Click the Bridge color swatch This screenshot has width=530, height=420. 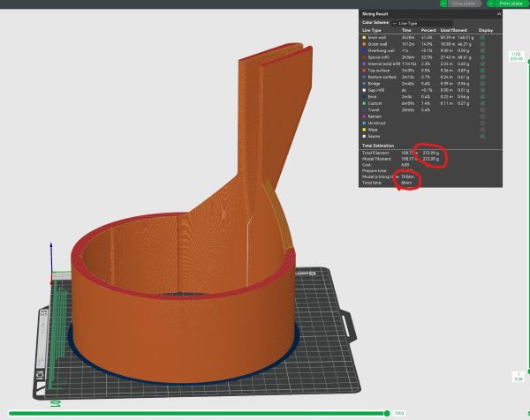366,83
